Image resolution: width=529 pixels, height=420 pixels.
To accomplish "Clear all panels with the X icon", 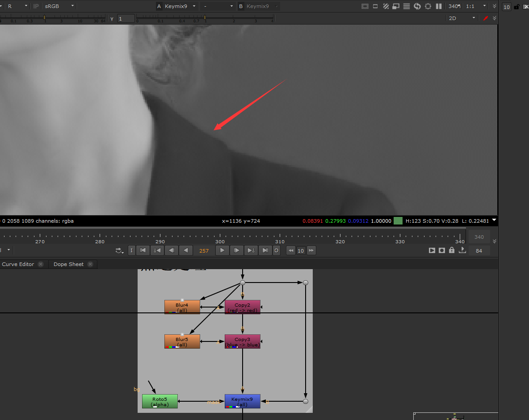I will [x=525, y=7].
